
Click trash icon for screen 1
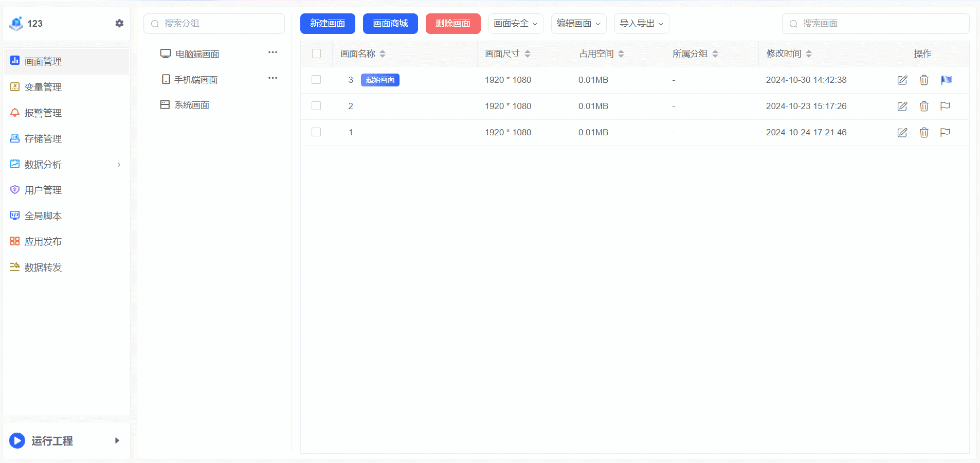[x=924, y=133]
